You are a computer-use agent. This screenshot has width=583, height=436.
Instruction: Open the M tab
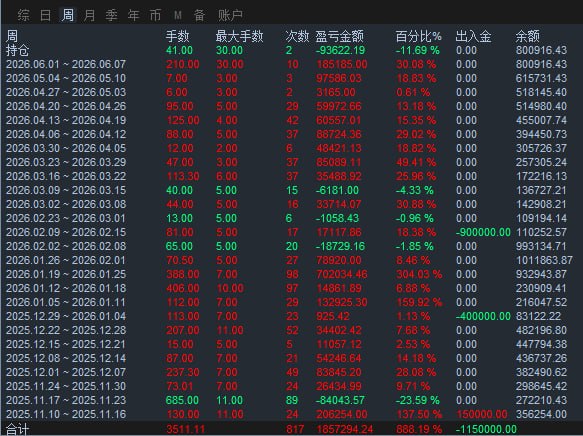pyautogui.click(x=177, y=15)
